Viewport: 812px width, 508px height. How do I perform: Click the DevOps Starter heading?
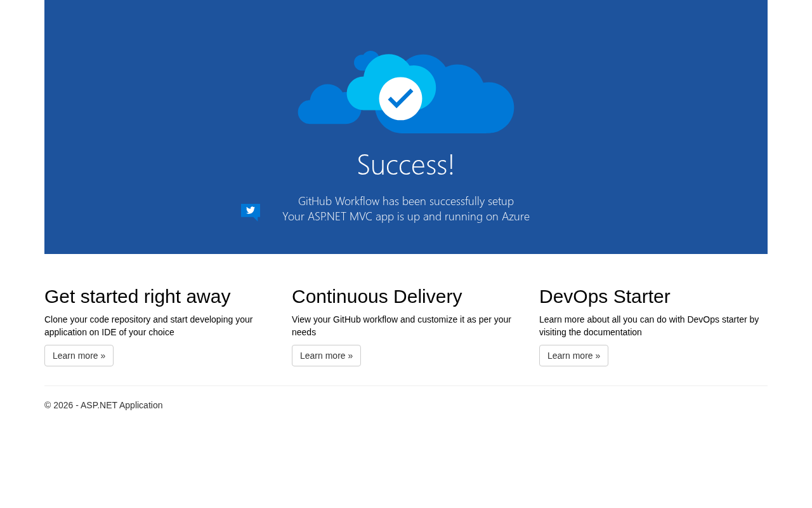coord(605,297)
